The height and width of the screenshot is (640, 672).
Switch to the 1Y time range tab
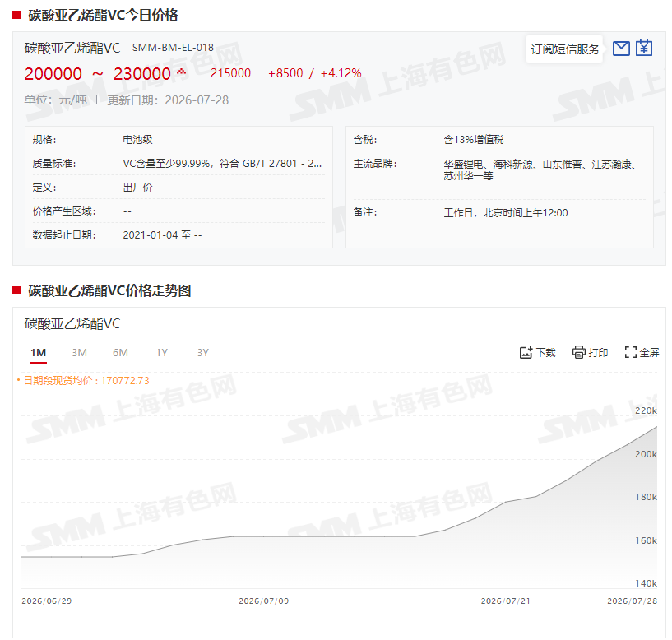pos(161,353)
